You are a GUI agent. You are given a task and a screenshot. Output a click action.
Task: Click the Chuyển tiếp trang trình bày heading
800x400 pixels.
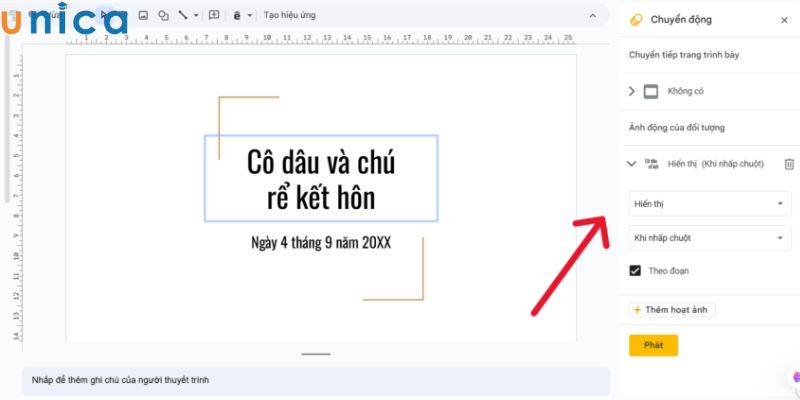[684, 55]
